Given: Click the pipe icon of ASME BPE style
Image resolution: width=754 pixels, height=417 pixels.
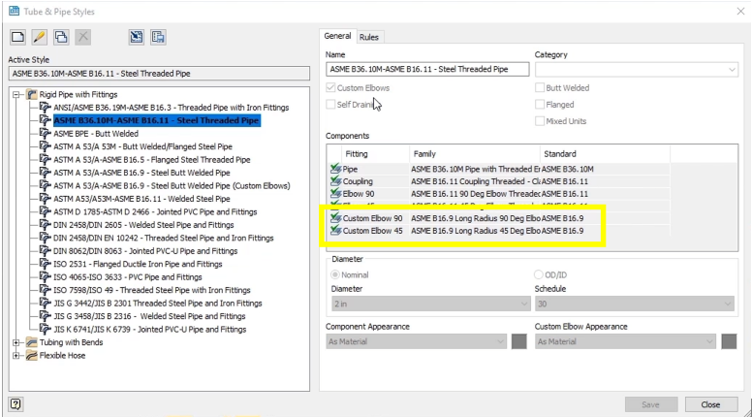Looking at the screenshot, I should [x=45, y=133].
